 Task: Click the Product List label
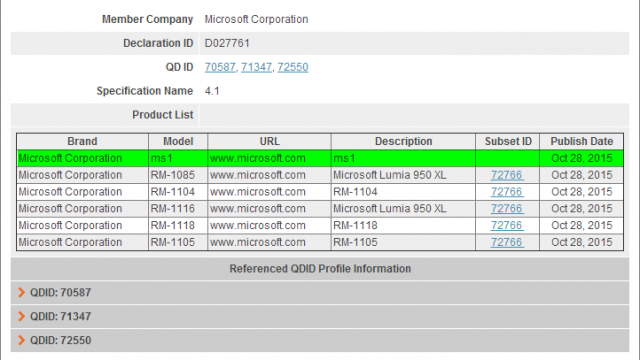(x=162, y=115)
